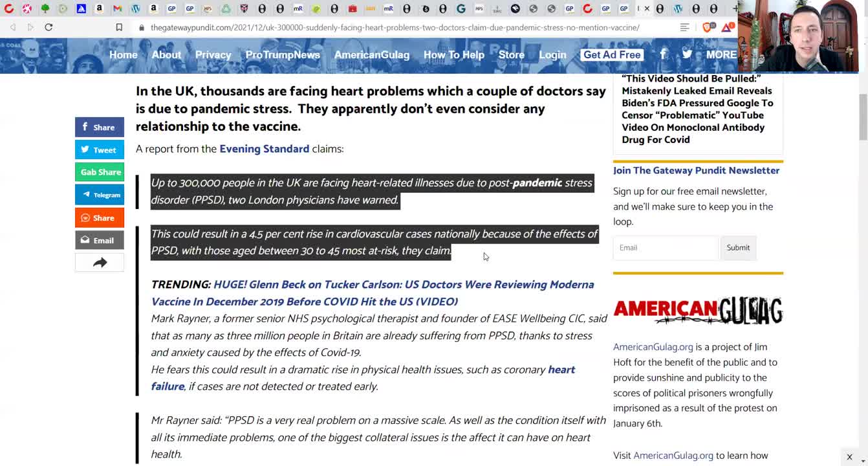
Task: Switch to the Gmail tab
Action: 117,8
